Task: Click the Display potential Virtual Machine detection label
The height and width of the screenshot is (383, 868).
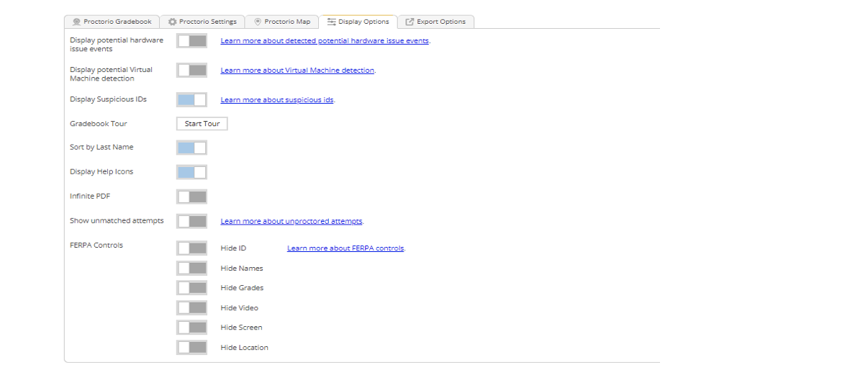Action: coord(111,74)
